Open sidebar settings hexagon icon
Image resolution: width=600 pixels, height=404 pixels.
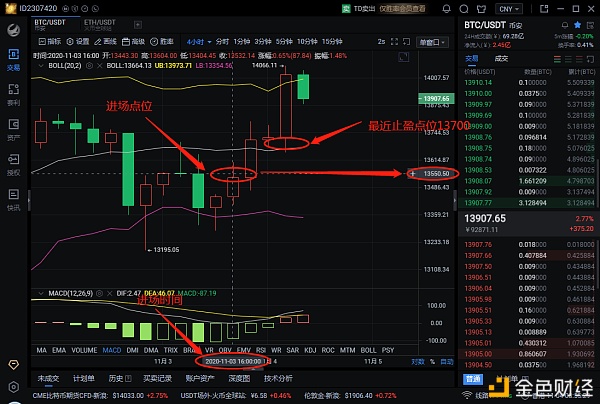click(x=13, y=387)
